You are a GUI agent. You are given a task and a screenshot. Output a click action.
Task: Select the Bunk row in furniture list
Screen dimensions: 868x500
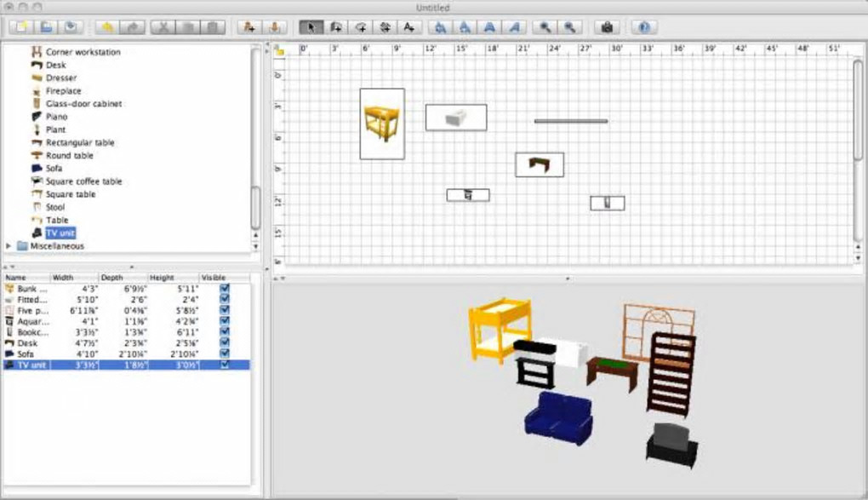pyautogui.click(x=127, y=289)
